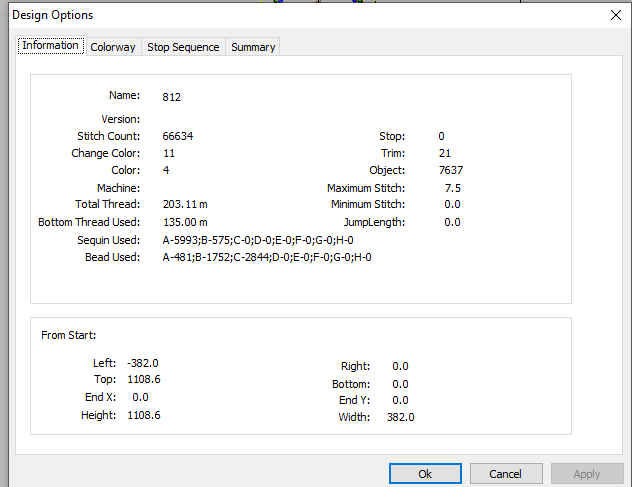The image size is (632, 487).
Task: Click the From Start heading
Action: (69, 335)
